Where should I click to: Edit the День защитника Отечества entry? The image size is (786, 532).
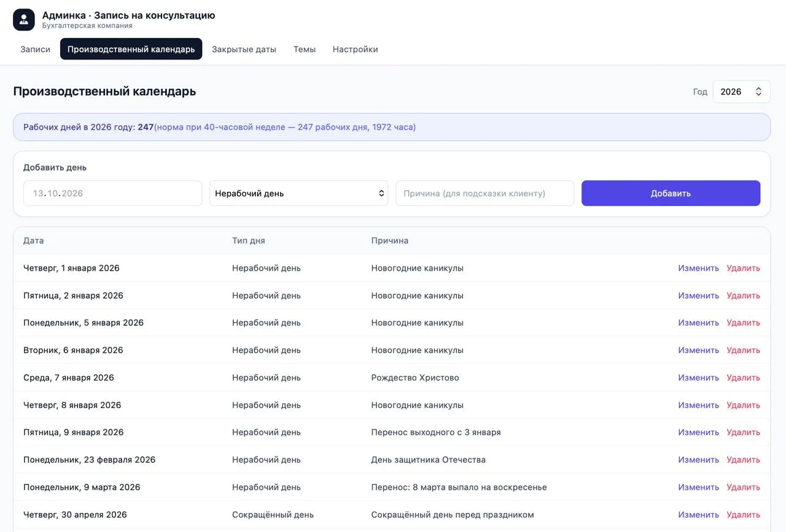click(x=698, y=460)
